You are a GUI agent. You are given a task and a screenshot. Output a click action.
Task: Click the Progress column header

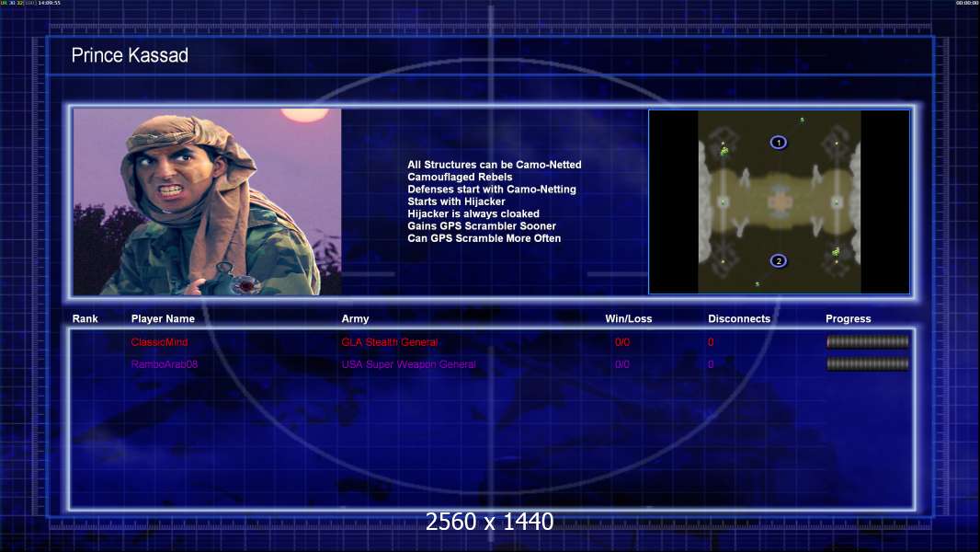pyautogui.click(x=849, y=319)
